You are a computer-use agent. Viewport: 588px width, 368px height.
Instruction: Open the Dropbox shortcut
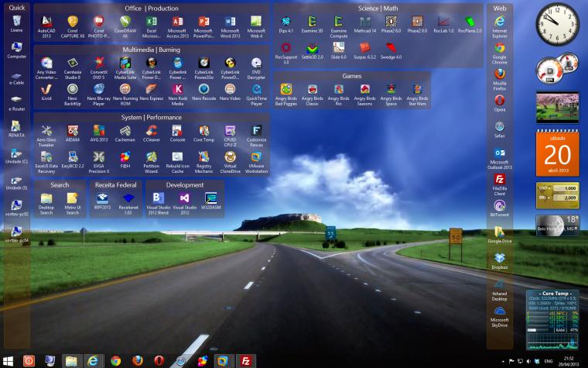pyautogui.click(x=500, y=261)
